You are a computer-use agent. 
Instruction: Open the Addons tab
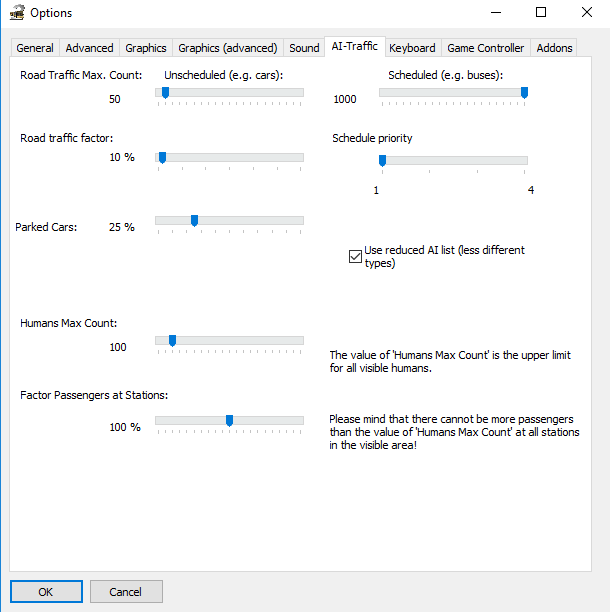click(554, 48)
